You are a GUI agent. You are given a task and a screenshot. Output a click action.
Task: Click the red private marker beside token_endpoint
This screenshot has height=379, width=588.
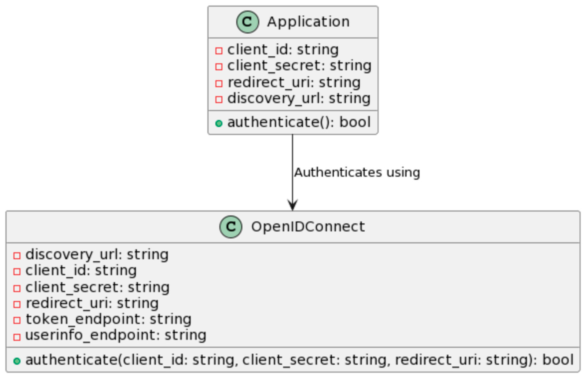17,320
